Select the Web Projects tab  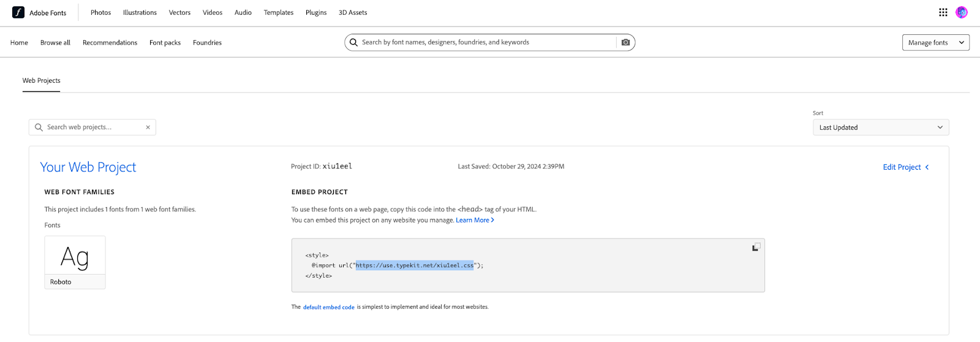point(42,80)
